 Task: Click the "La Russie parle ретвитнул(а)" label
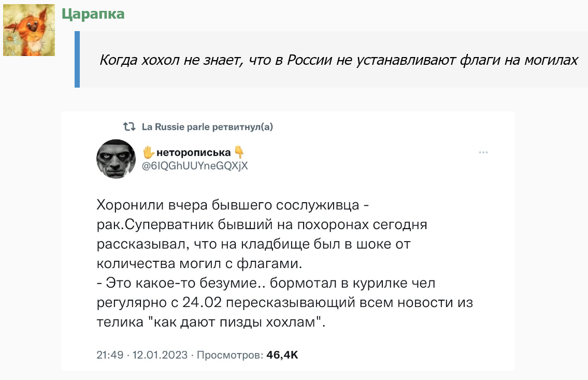click(x=207, y=127)
